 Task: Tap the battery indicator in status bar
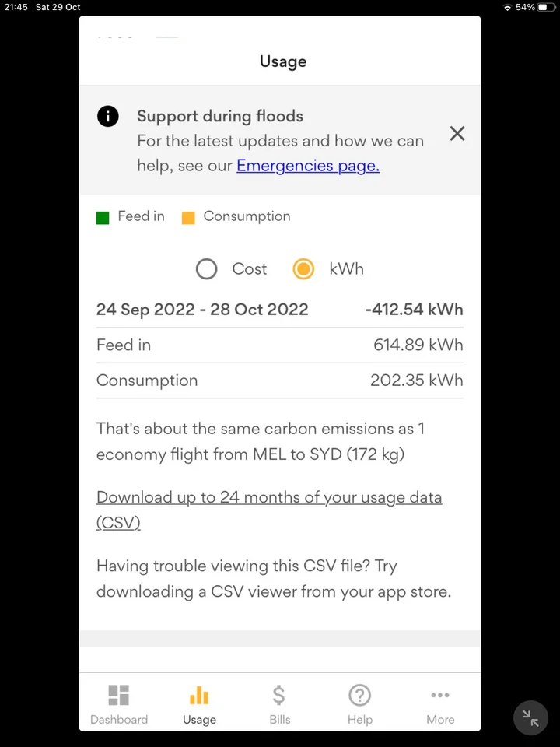click(x=544, y=7)
